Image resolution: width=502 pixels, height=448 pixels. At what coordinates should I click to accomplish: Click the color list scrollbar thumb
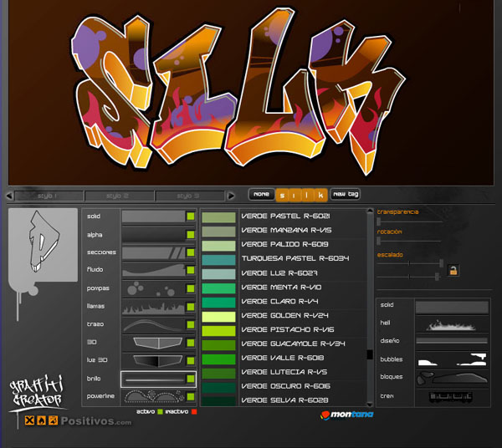(x=370, y=354)
